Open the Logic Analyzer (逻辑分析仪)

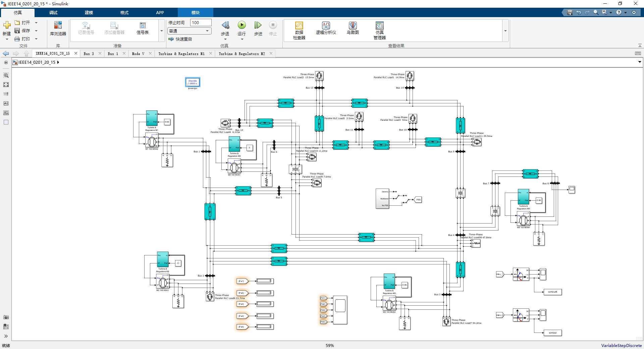click(326, 28)
